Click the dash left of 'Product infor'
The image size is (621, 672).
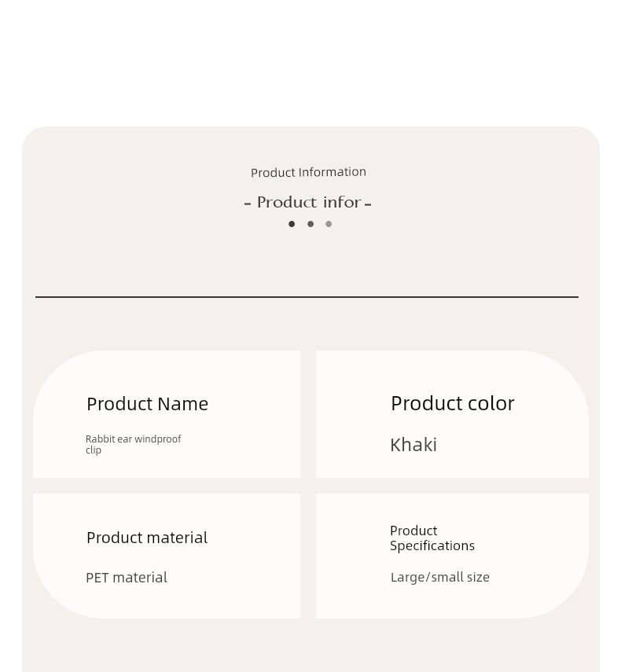tap(248, 204)
